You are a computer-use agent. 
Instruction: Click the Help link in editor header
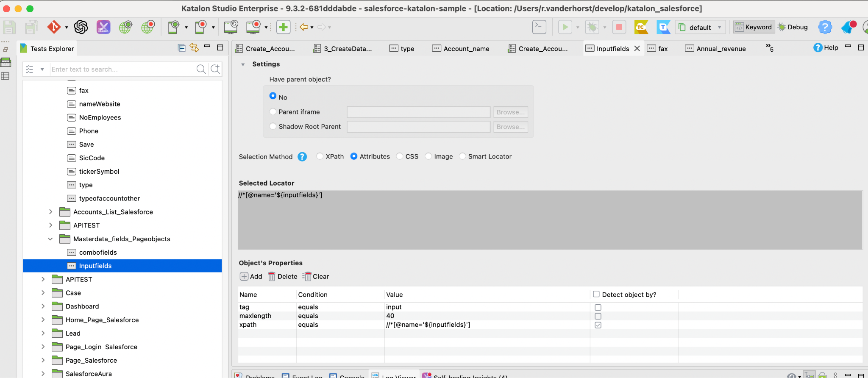pos(826,47)
